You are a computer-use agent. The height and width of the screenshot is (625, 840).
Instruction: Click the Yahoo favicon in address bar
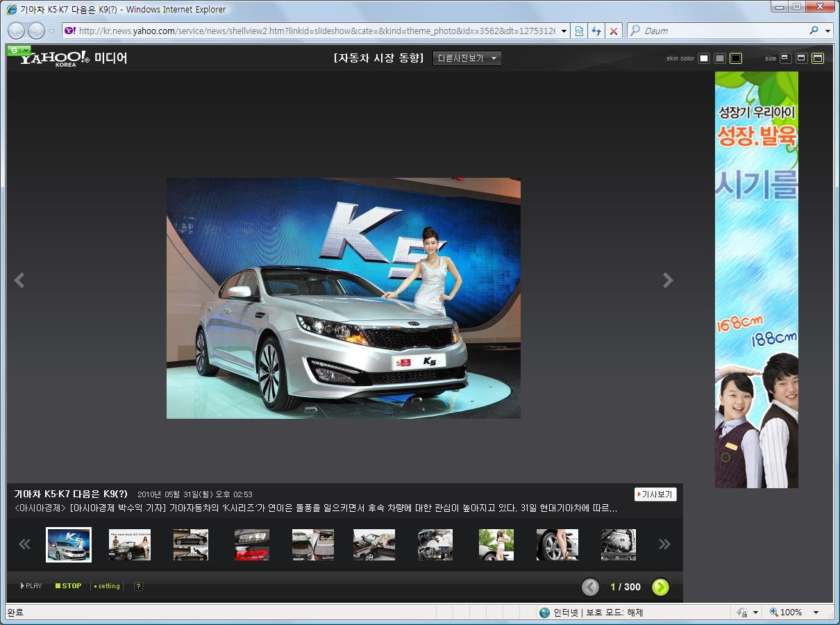coord(70,31)
